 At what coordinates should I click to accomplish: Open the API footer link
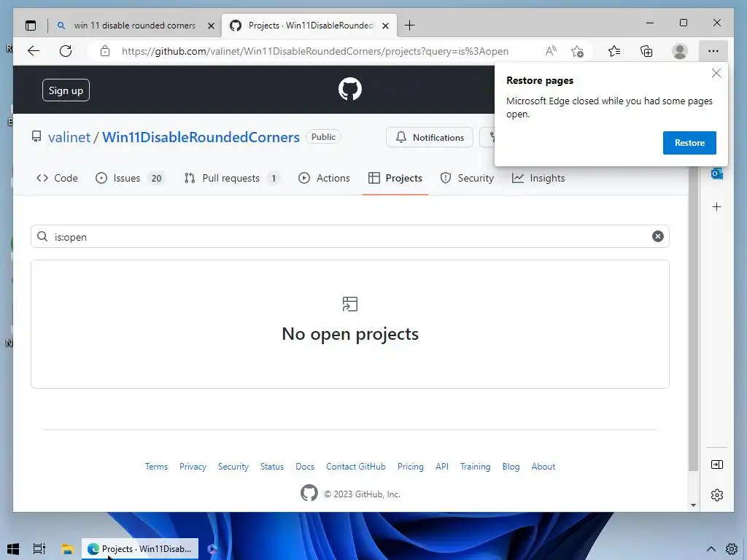[442, 466]
